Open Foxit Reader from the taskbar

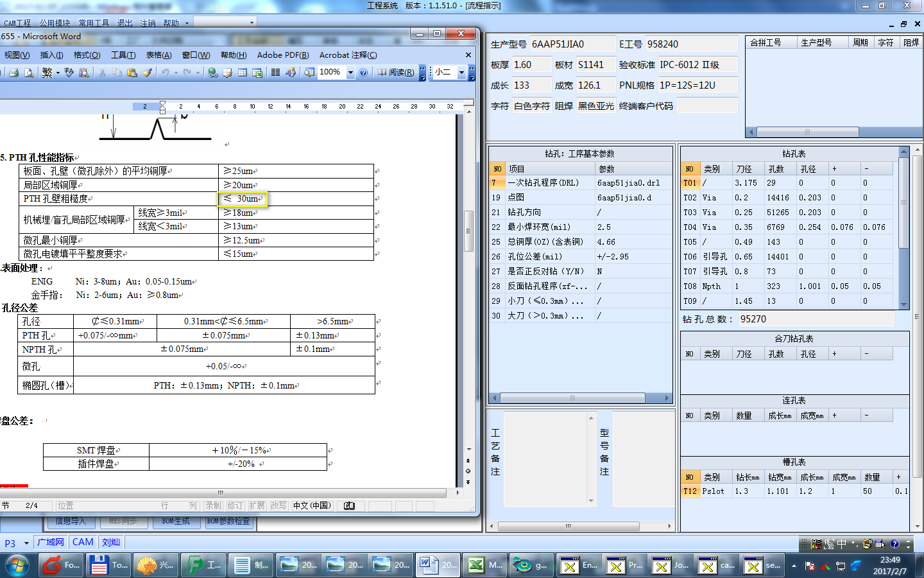point(62,565)
